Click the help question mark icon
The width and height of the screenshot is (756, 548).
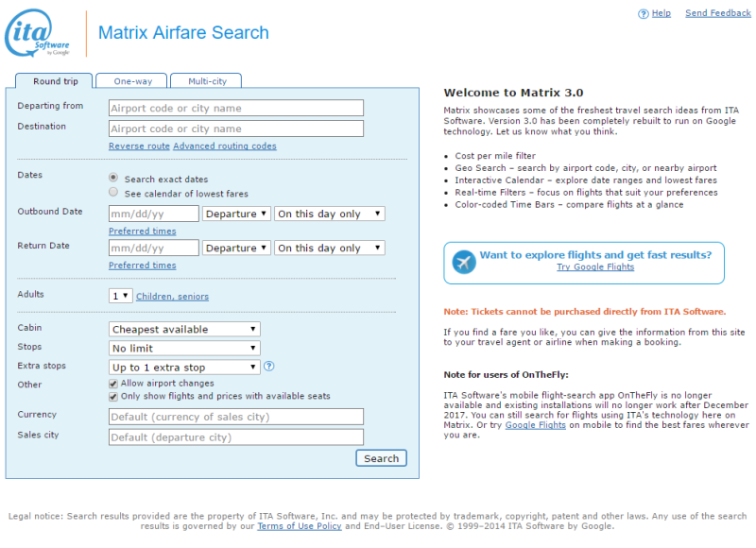coord(644,14)
